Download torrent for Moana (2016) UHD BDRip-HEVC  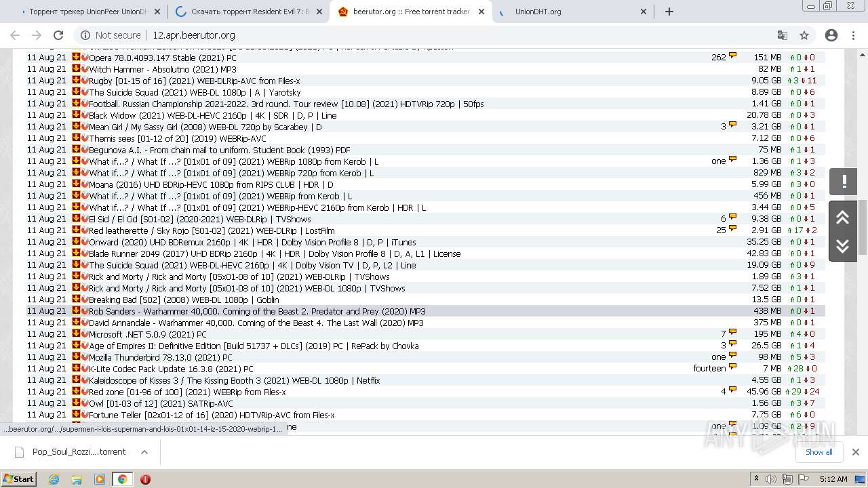(x=76, y=184)
